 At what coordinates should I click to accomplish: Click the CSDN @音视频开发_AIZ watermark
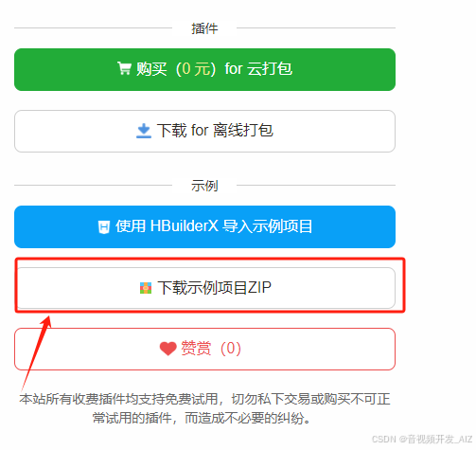(422, 439)
